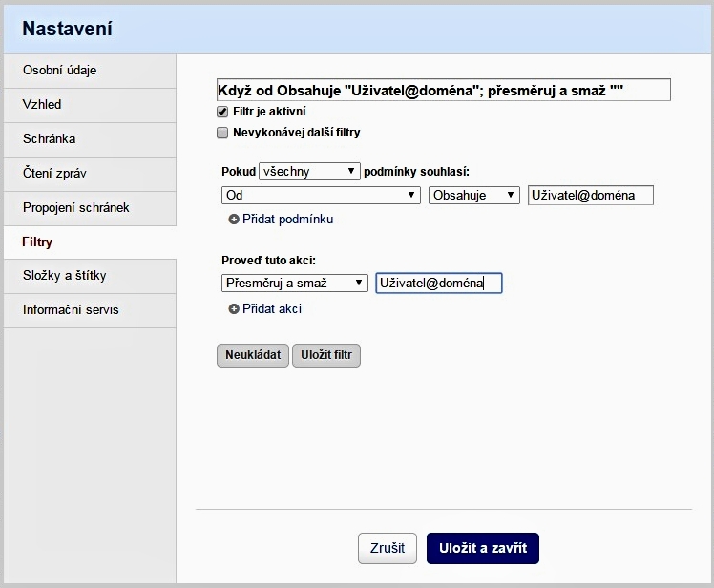Click the Neukládat button

coord(253,355)
